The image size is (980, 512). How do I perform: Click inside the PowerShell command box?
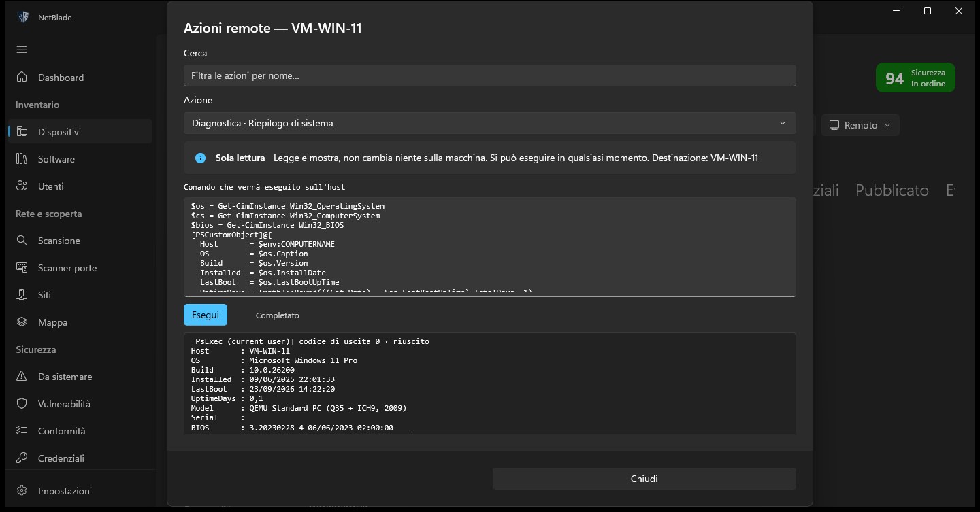(x=489, y=247)
